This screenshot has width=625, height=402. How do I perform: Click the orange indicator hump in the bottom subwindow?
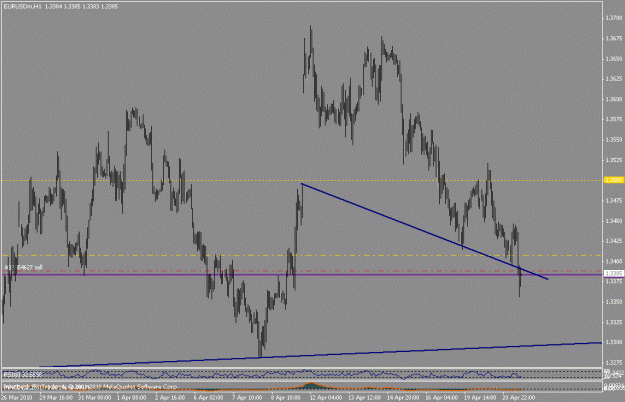(312, 386)
